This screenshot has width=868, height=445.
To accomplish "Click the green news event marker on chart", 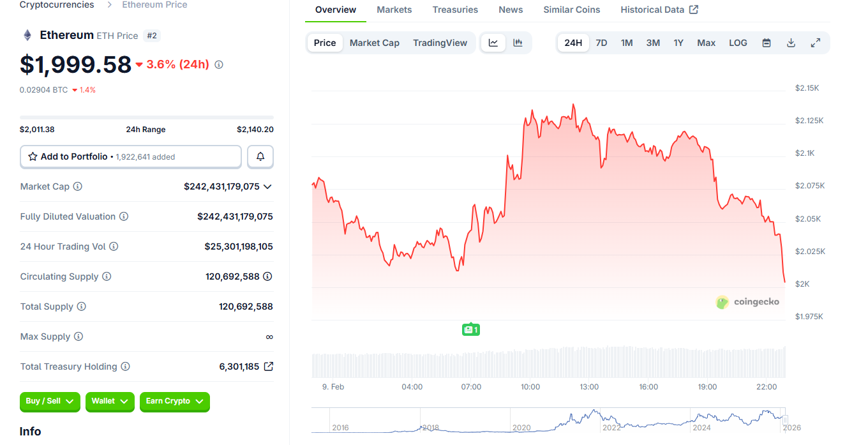I will tap(470, 329).
